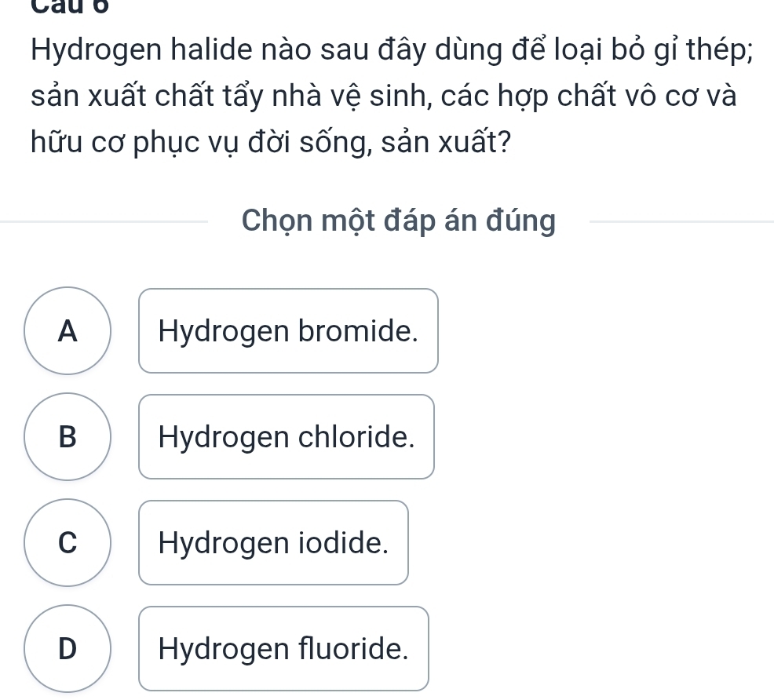Image resolution: width=774 pixels, height=700 pixels.
Task: Pick the option D circle
Action: (x=68, y=648)
